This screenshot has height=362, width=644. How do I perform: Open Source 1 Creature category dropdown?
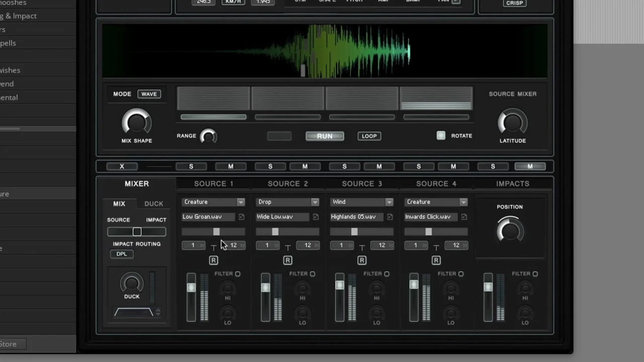[x=213, y=202]
